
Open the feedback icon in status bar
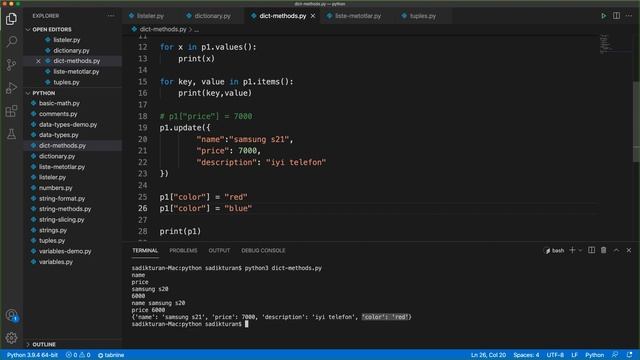pyautogui.click(x=615, y=355)
